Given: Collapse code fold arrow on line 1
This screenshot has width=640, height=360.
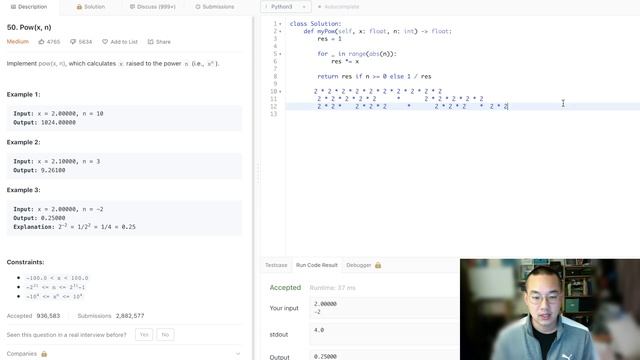Looking at the screenshot, I should [x=280, y=24].
